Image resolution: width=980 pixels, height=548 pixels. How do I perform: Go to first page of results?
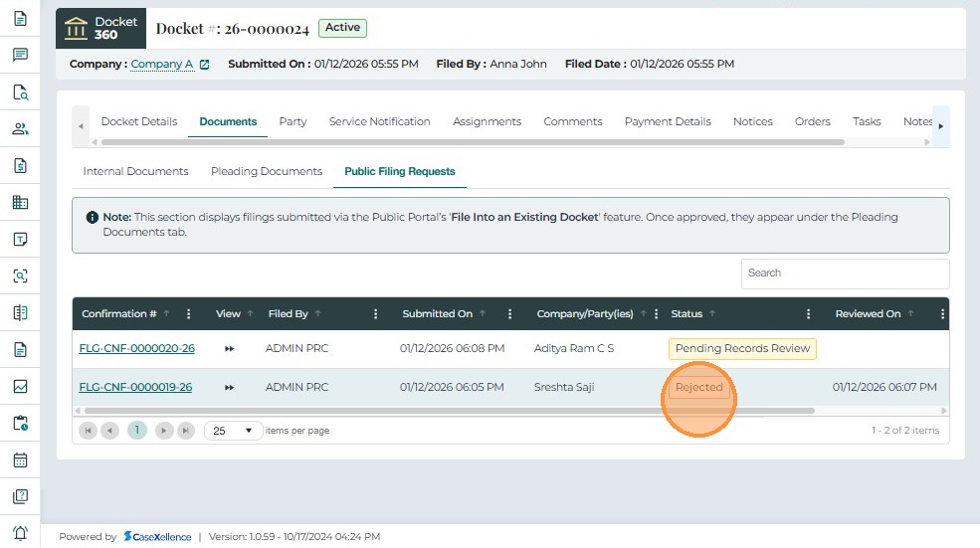click(x=89, y=431)
